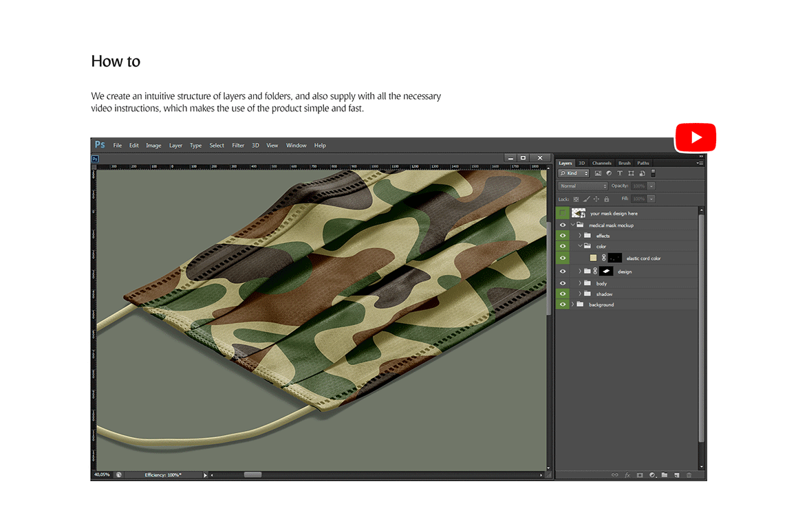Image resolution: width=798 pixels, height=532 pixels.
Task: Click elastic cord color swatch thumbnail
Action: [594, 258]
